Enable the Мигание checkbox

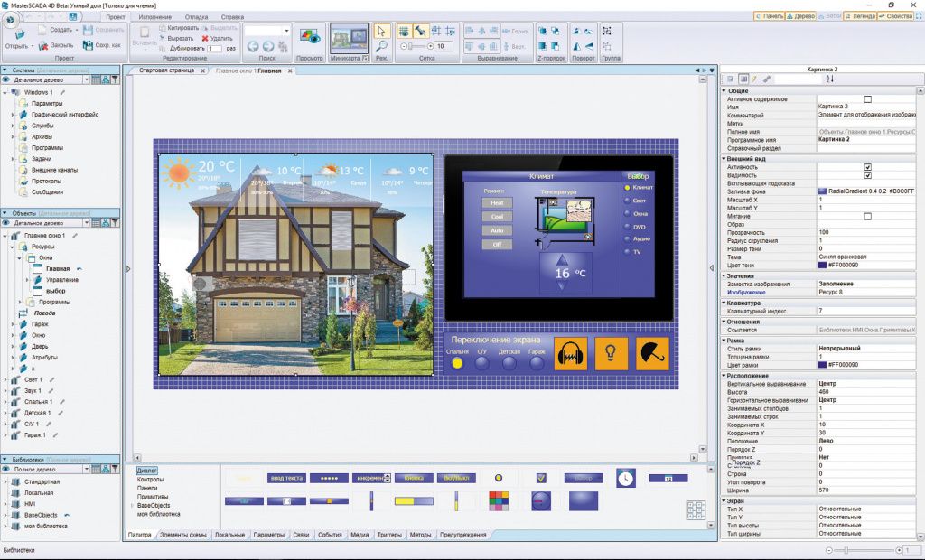pos(867,217)
